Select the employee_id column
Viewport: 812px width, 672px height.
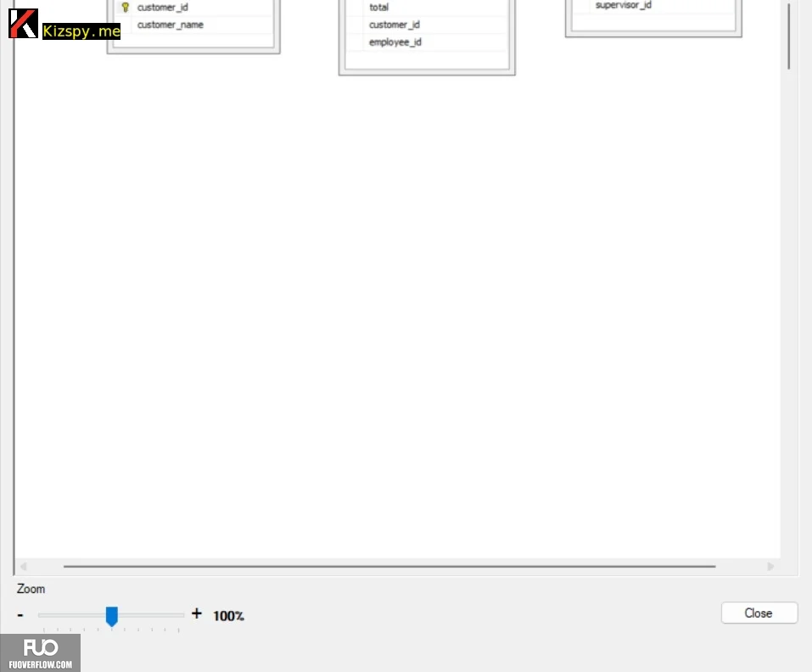click(395, 42)
